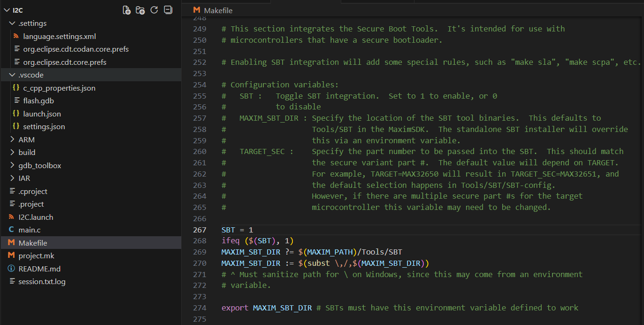Open flash.gdb file
Viewport: 644px width, 325px height.
click(x=38, y=101)
